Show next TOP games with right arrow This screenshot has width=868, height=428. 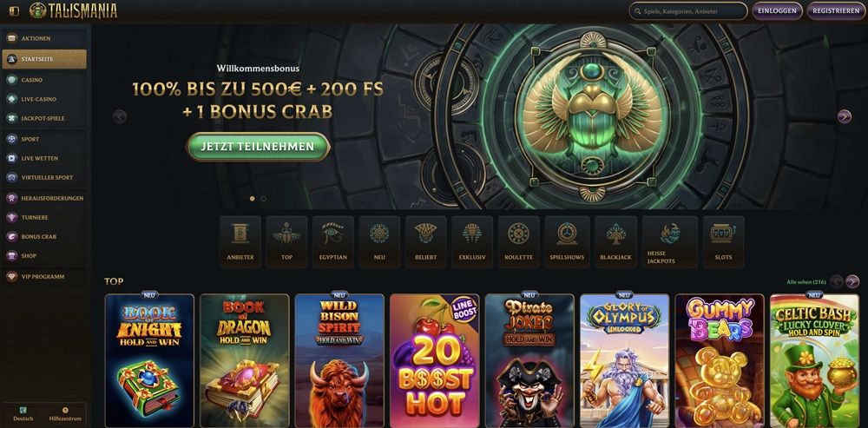(x=852, y=282)
